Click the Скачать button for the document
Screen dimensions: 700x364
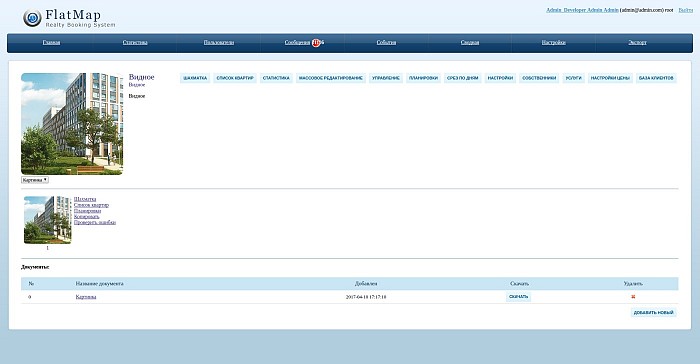pyautogui.click(x=518, y=297)
